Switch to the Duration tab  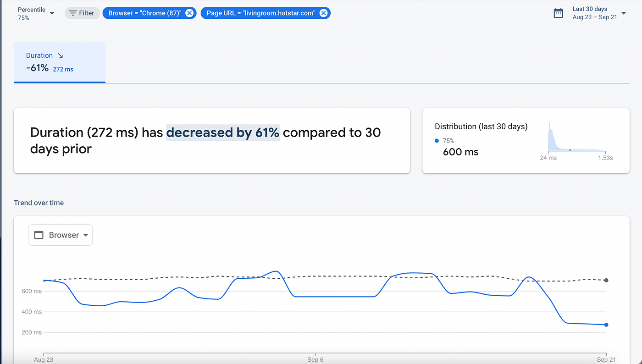click(x=60, y=62)
